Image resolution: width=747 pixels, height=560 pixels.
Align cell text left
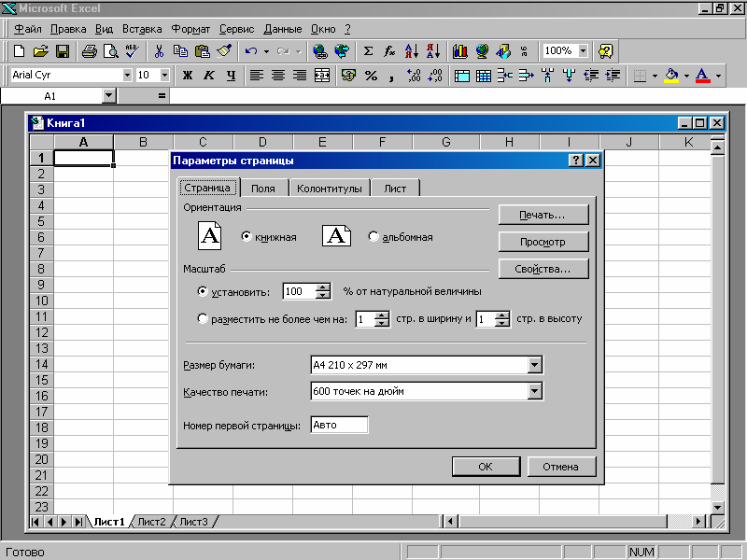click(x=257, y=76)
